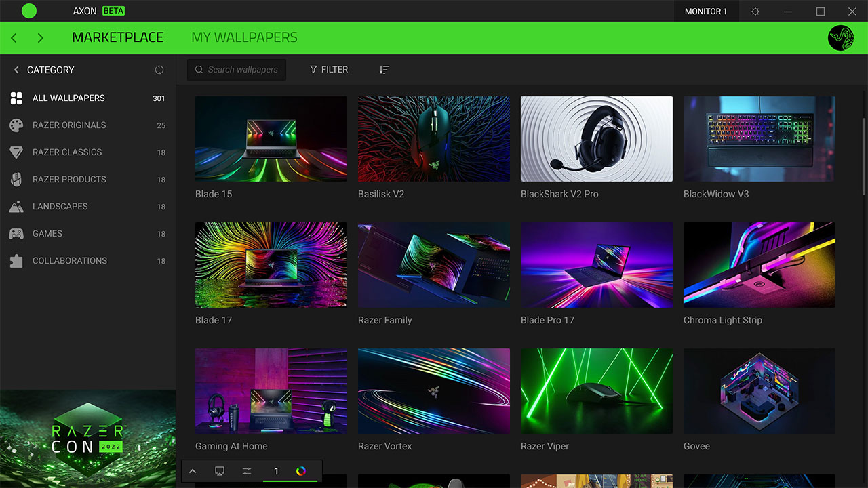Click the green Razer status circle
868x488 pixels.
(x=29, y=11)
